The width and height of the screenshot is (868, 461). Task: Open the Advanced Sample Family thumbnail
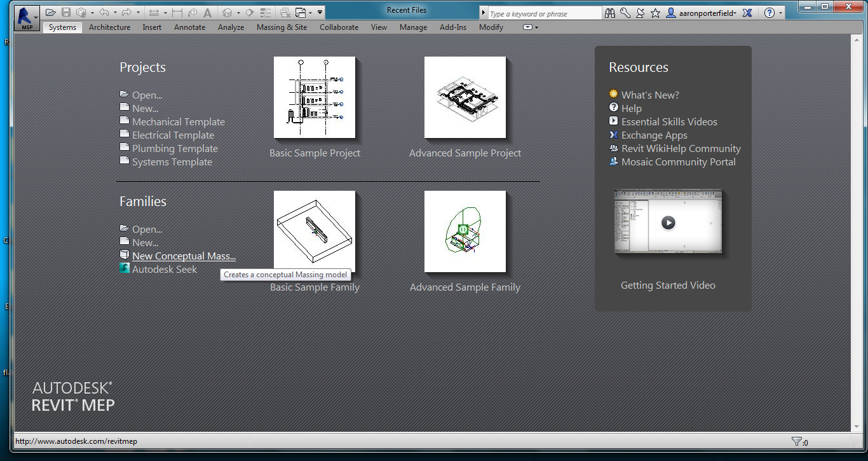click(x=465, y=231)
